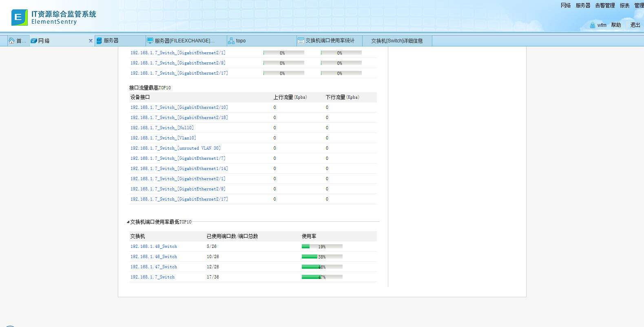Click IT资源综合监管系统 title text
Image resolution: width=644 pixels, height=327 pixels.
point(64,14)
